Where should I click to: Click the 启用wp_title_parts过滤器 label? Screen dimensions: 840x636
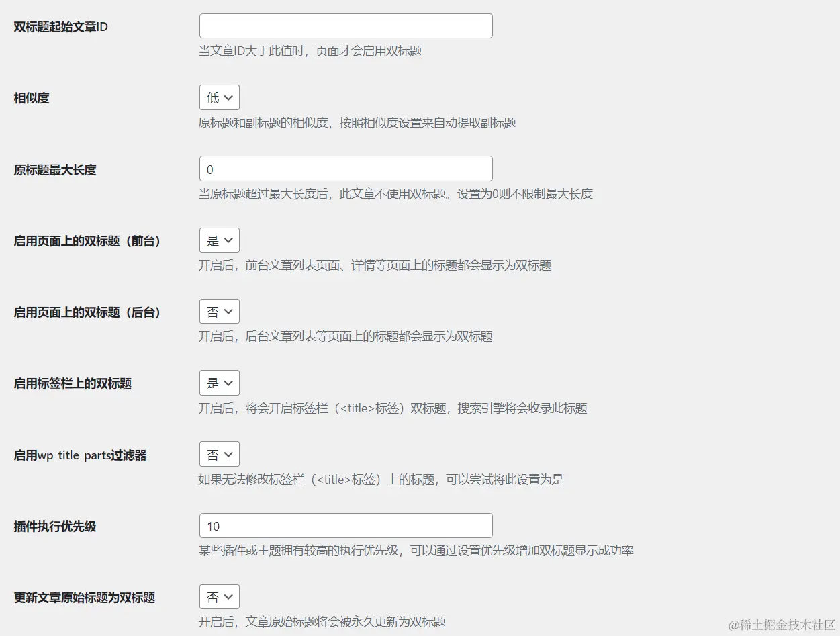[x=79, y=455]
